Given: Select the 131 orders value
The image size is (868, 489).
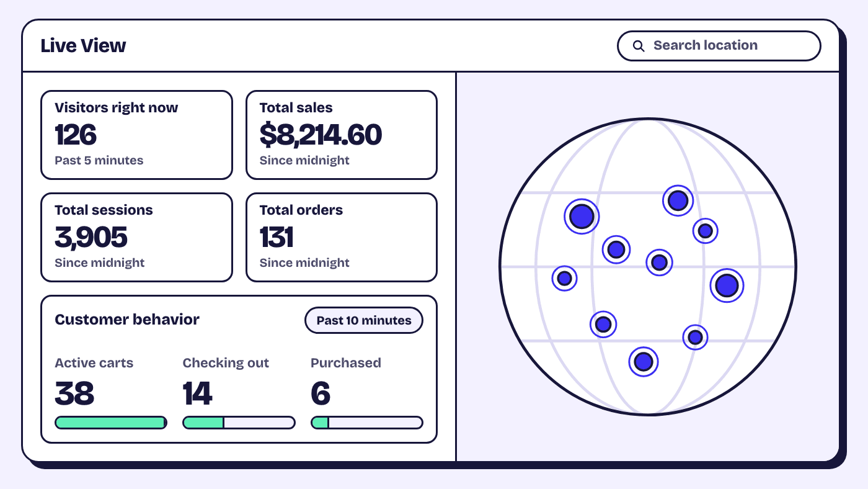Looking at the screenshot, I should coord(277,237).
